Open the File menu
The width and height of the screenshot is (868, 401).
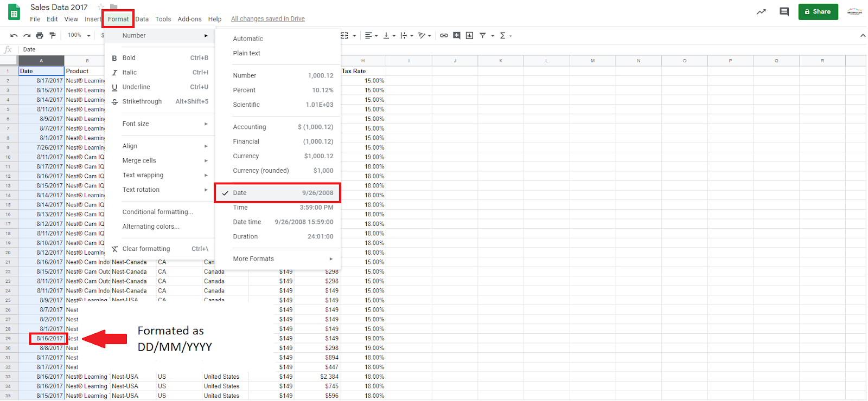(35, 19)
